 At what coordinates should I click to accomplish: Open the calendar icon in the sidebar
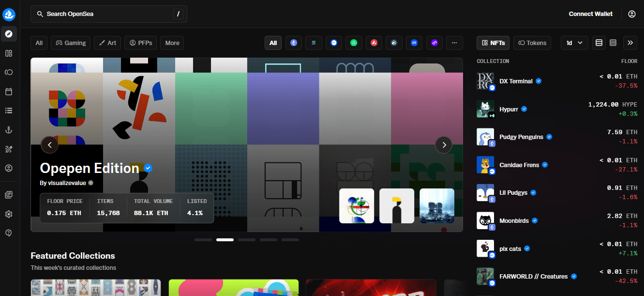click(x=9, y=92)
